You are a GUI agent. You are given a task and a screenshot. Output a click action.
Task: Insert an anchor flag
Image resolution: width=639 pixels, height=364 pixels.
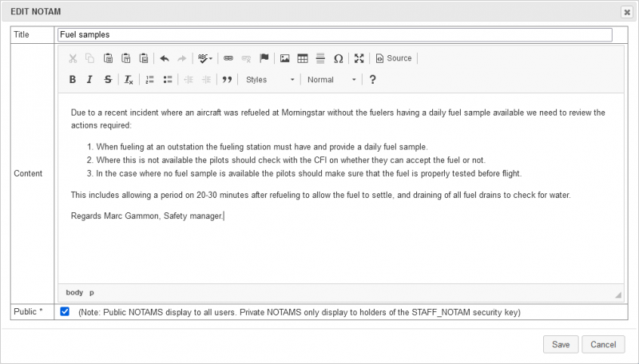pyautogui.click(x=264, y=58)
